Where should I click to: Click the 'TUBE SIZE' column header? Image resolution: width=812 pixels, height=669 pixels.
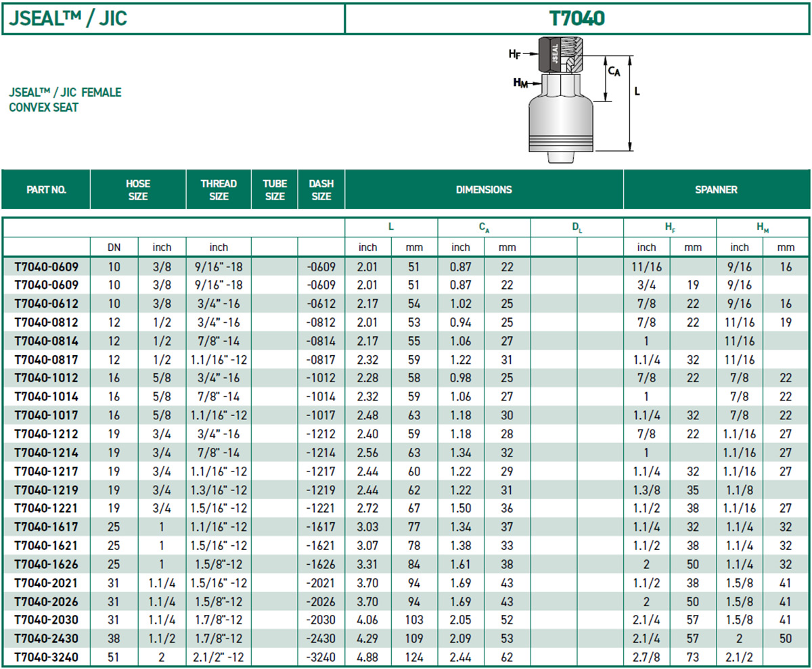tap(274, 190)
